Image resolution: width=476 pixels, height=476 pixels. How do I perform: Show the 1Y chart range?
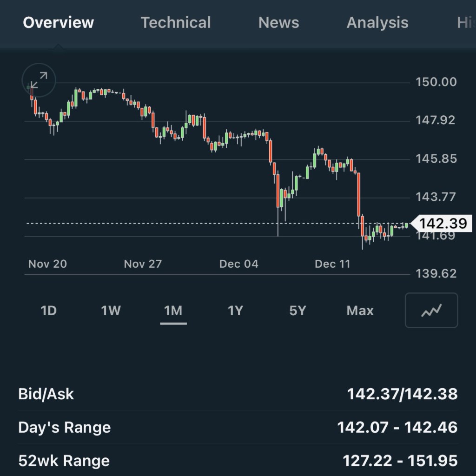235,311
